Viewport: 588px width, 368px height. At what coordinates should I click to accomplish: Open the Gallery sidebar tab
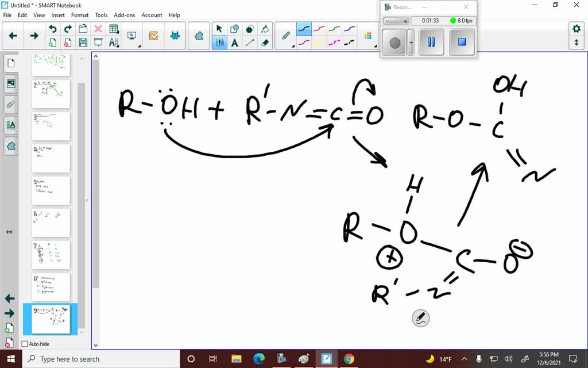coord(10,83)
